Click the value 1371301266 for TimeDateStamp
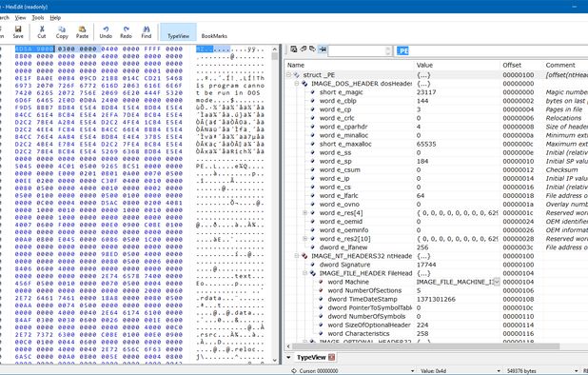The height and width of the screenshot is (375, 588). 436,299
